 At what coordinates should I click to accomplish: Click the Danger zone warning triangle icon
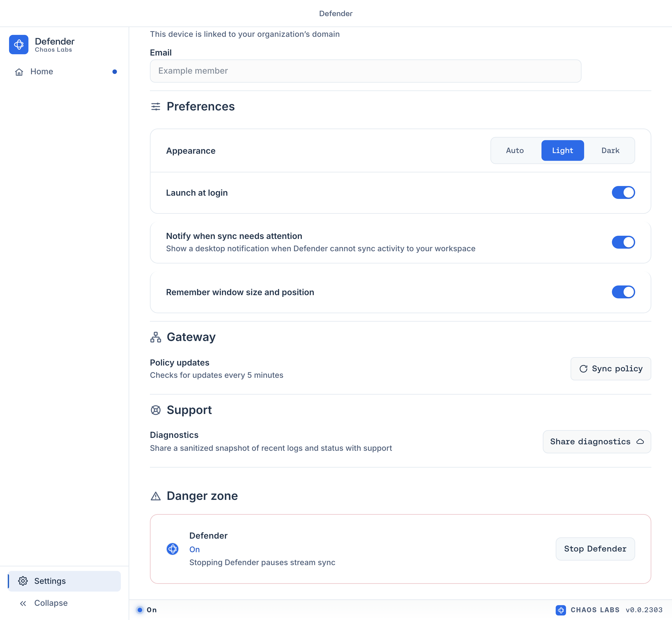pyautogui.click(x=156, y=496)
